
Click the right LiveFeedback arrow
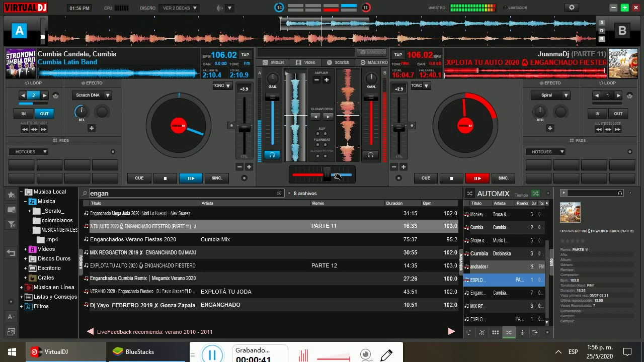click(x=451, y=331)
